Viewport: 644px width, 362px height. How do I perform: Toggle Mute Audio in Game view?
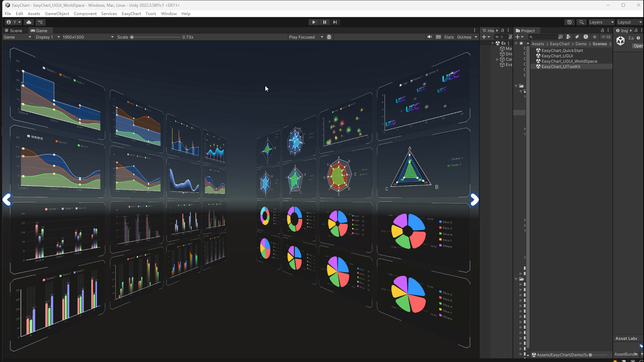click(429, 37)
